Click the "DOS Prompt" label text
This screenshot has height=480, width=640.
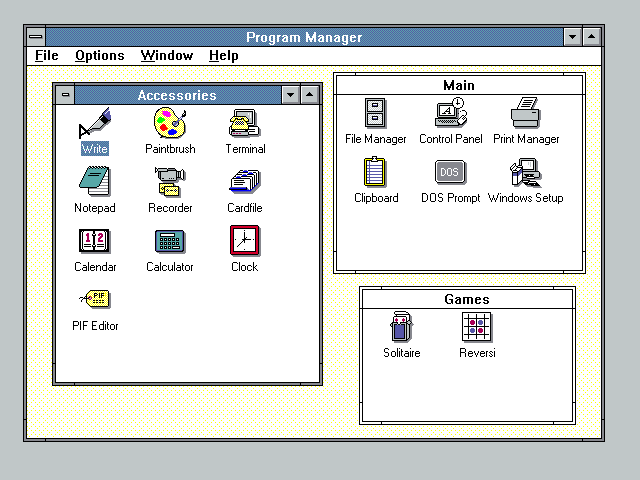point(451,198)
